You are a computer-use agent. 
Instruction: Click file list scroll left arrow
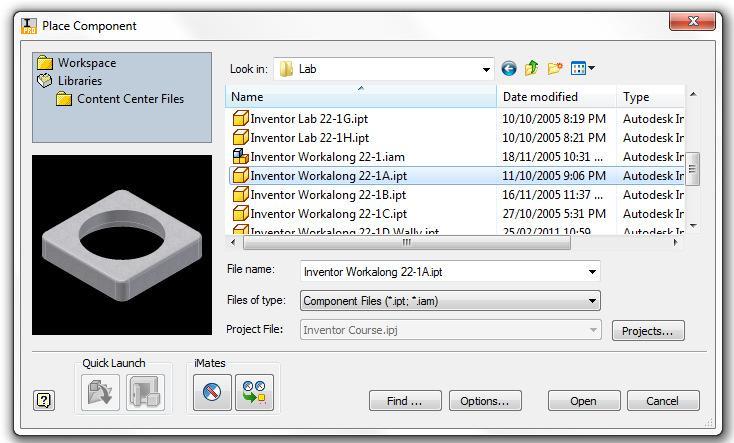point(233,243)
